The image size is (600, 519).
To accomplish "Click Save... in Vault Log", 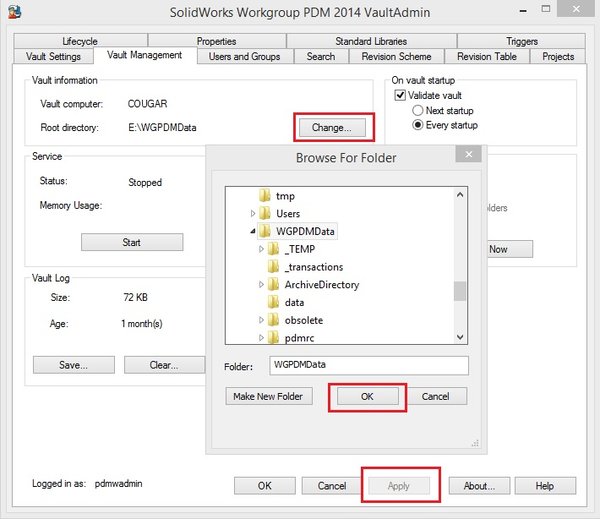I will point(73,365).
